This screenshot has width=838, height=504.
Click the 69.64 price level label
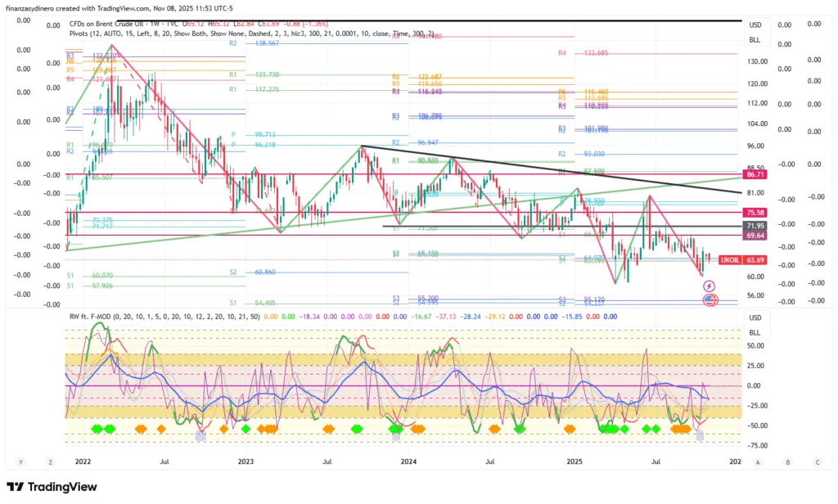pyautogui.click(x=755, y=236)
